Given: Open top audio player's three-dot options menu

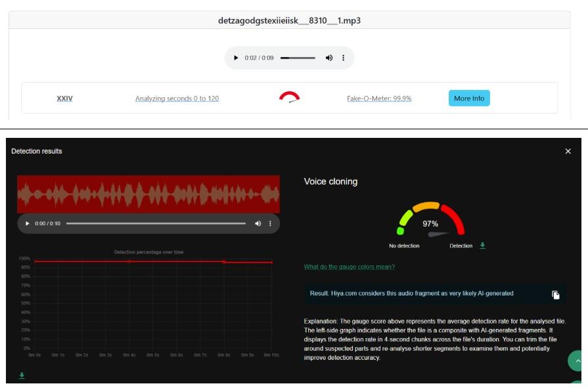Looking at the screenshot, I should coord(343,58).
